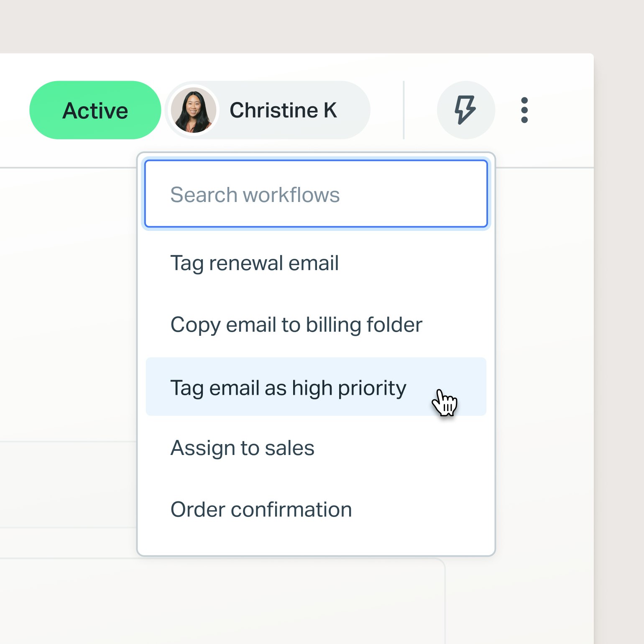This screenshot has height=644, width=644.
Task: Open the three-dot more options menu
Action: coord(524,110)
